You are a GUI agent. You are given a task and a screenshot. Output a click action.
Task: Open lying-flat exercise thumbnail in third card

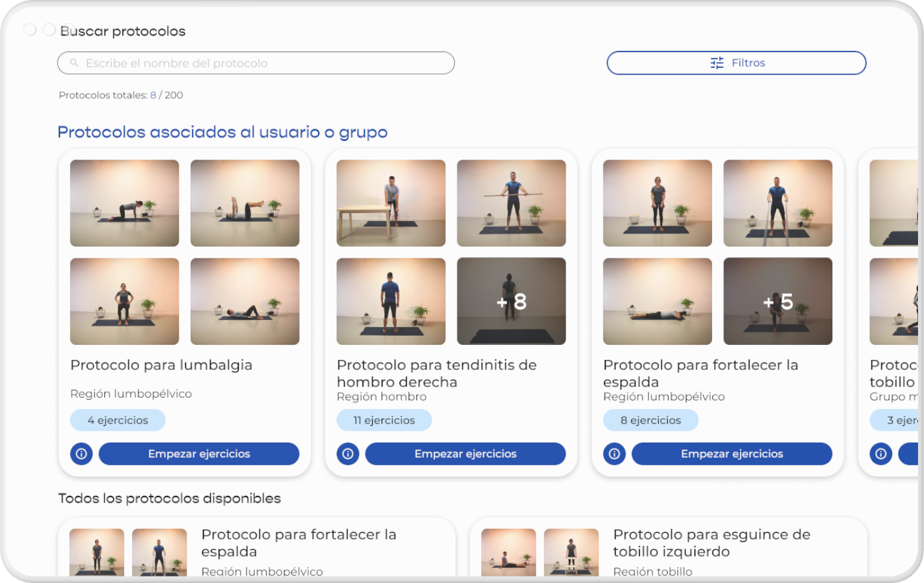(658, 301)
